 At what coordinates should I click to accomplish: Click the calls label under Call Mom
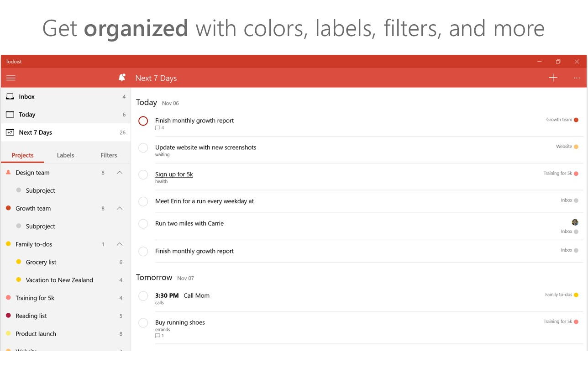pos(159,303)
